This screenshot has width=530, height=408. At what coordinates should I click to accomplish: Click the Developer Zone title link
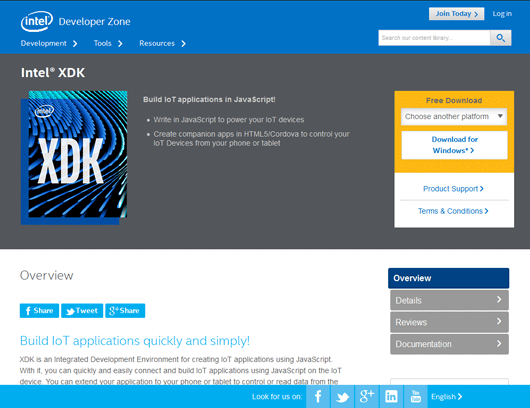pyautogui.click(x=94, y=22)
